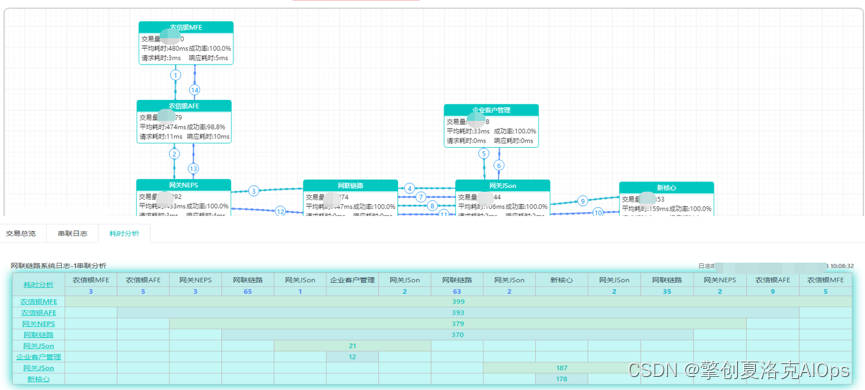The height and width of the screenshot is (390, 865).
Task: Click the 网联链路 topology node header
Action: (350, 185)
